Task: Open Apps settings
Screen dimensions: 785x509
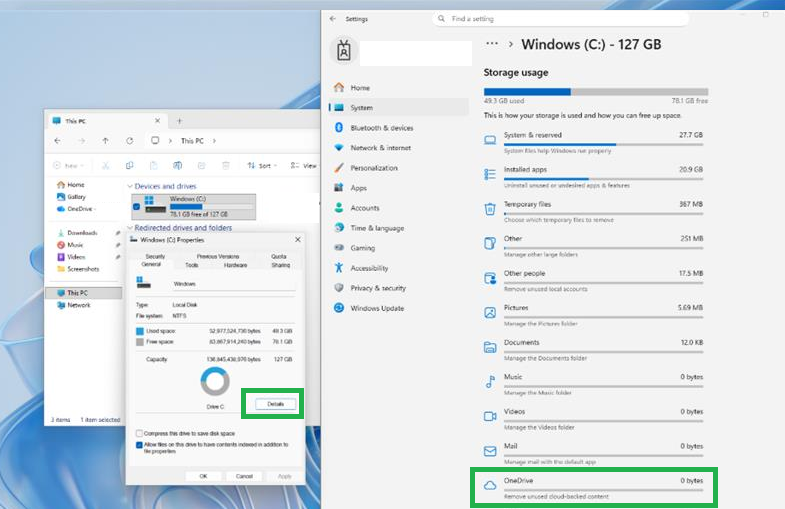Action: pos(399,188)
